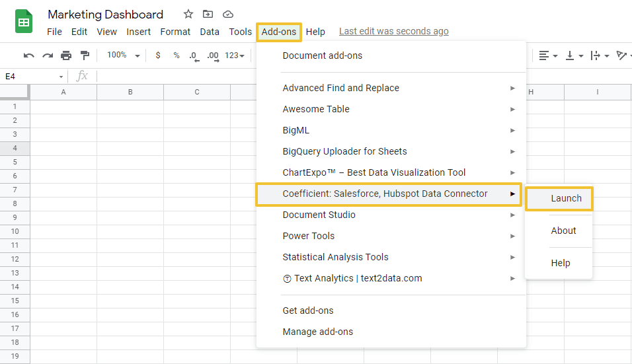
Task: Click the Print icon
Action: pyautogui.click(x=66, y=55)
